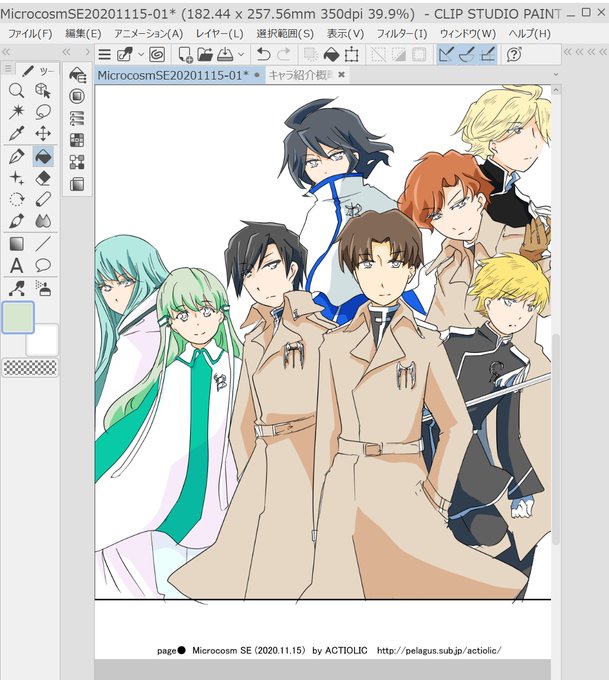Create a new document from the toolbar
This screenshot has width=609, height=680.
185,55
